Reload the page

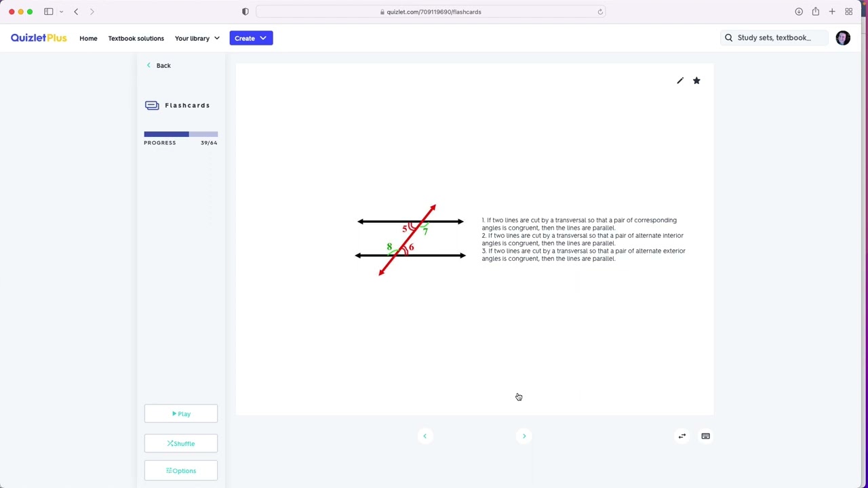click(x=600, y=12)
